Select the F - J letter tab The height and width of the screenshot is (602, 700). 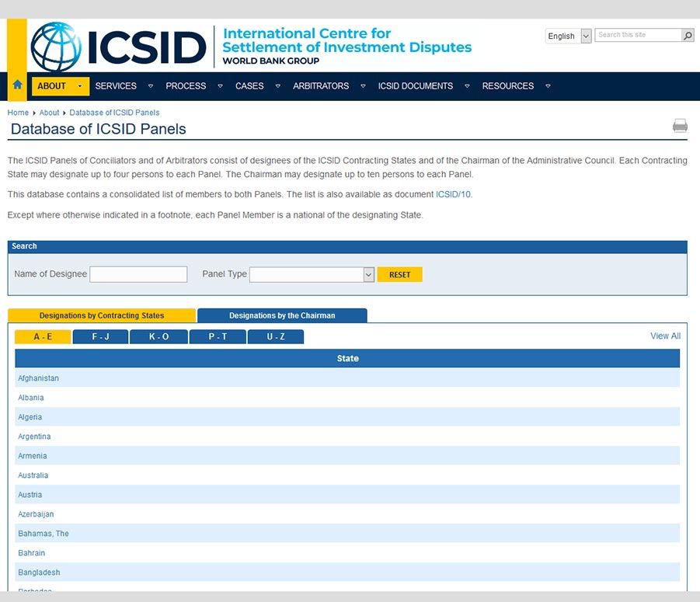click(x=100, y=336)
